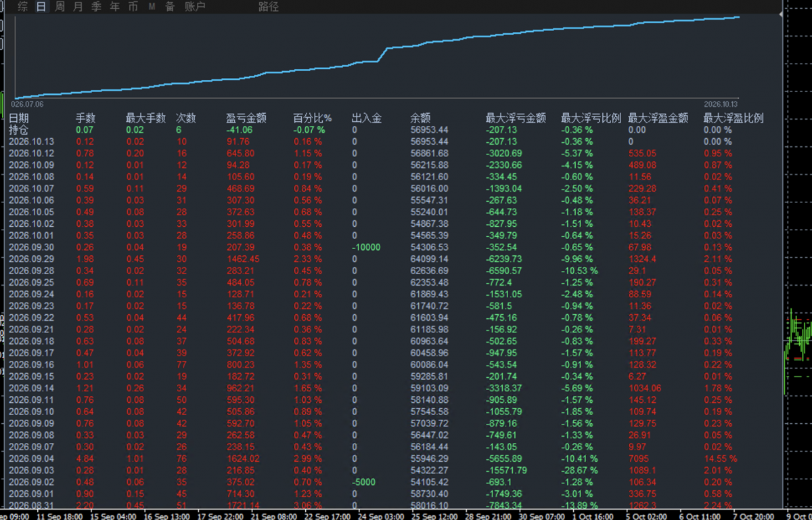
Task: Switch to the 综 summary tab
Action: click(x=23, y=7)
